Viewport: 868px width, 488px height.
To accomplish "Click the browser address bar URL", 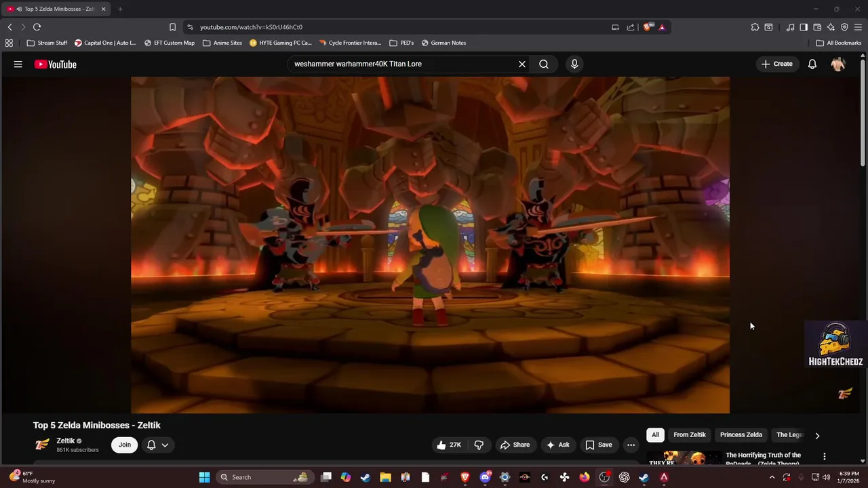I will tap(251, 27).
